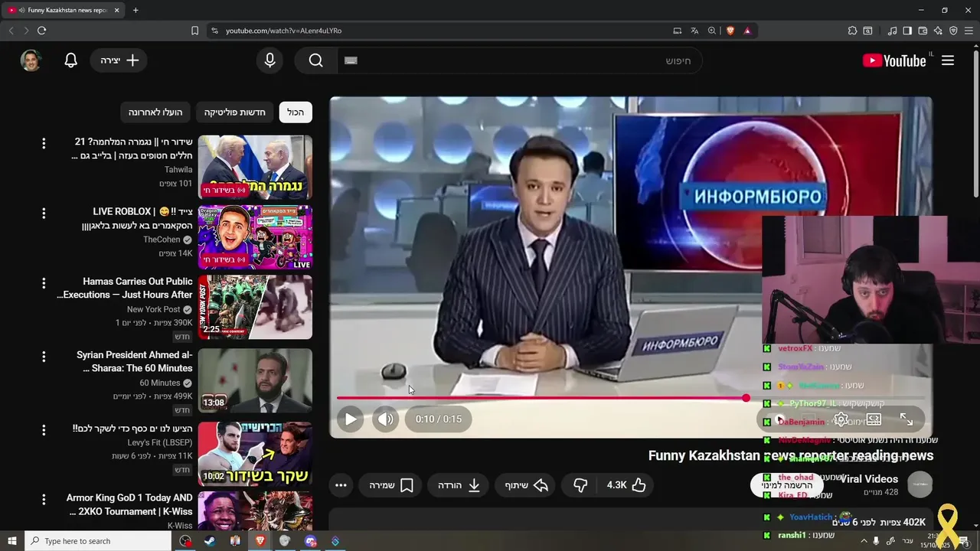
Task: Open the YouTube hamburger guide menu
Action: point(948,60)
